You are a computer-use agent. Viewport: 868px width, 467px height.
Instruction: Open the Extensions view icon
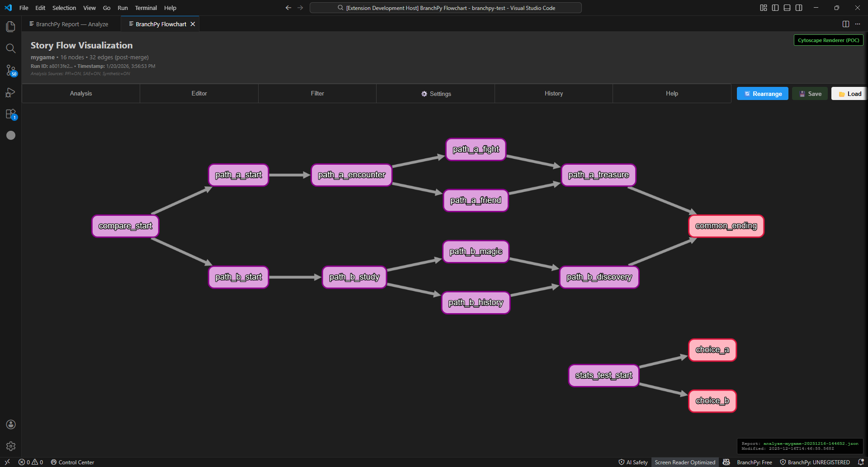click(11, 114)
